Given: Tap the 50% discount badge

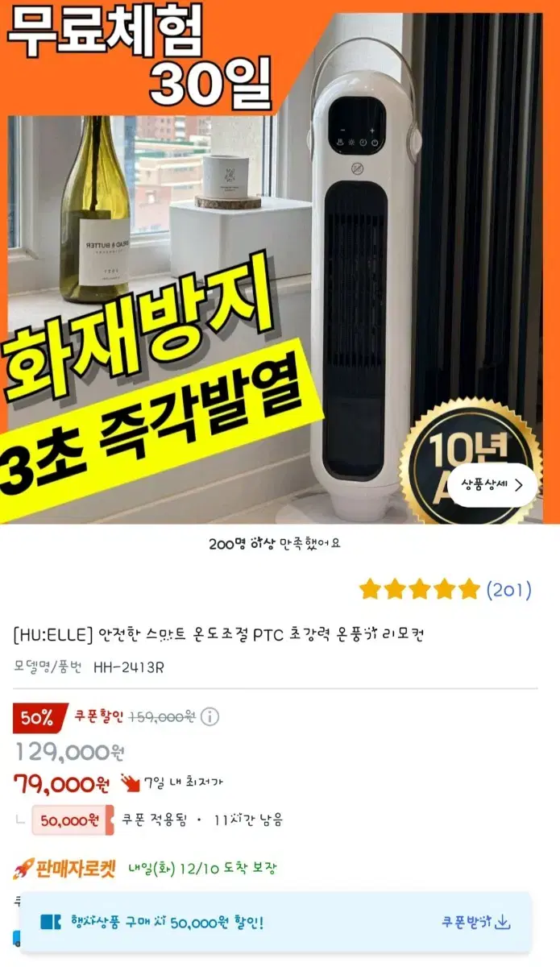Looking at the screenshot, I should coord(36,717).
